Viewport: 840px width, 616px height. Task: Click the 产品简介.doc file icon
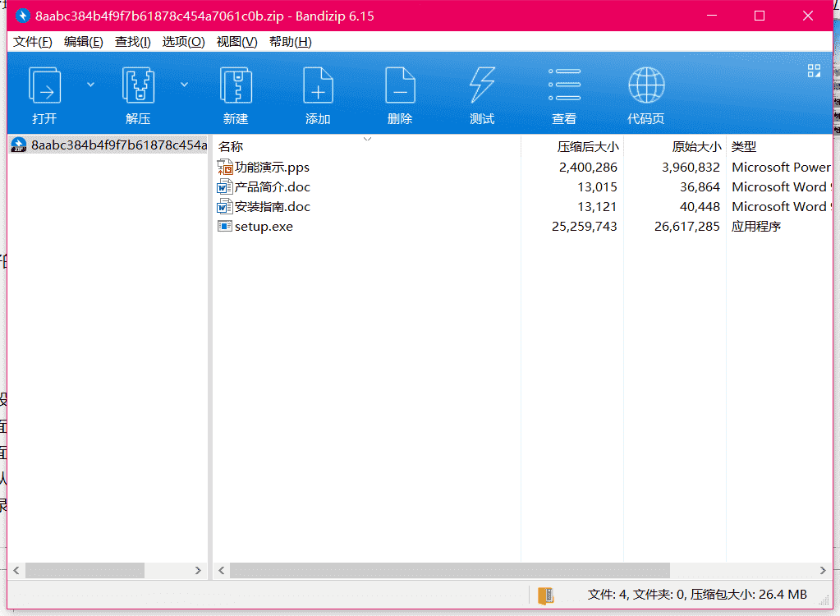pos(224,187)
